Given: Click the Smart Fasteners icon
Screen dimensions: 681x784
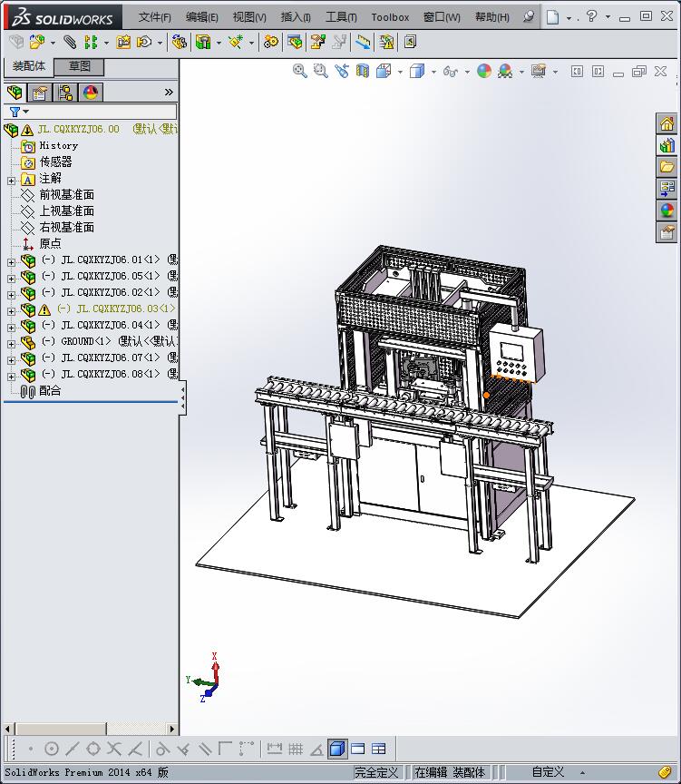Looking at the screenshot, I should (123, 42).
